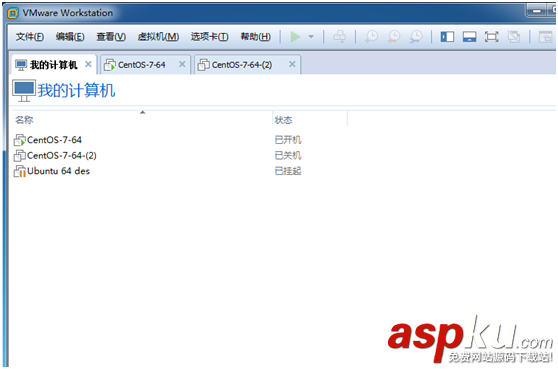558x369 pixels.
Task: Click the green power-on play button
Action: click(295, 36)
